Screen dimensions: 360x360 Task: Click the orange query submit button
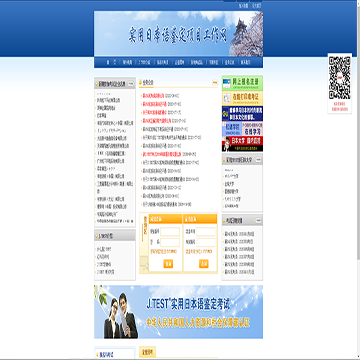click(x=204, y=264)
